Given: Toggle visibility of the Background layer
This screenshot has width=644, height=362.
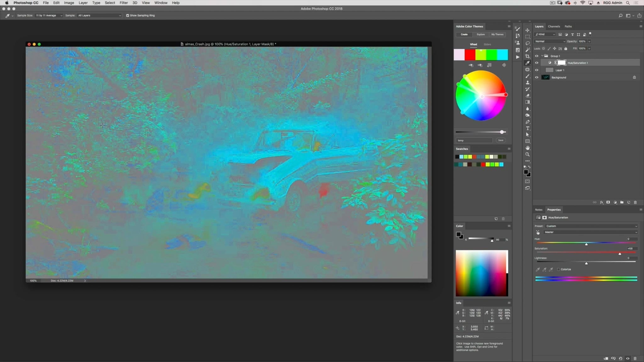Looking at the screenshot, I should click(537, 77).
